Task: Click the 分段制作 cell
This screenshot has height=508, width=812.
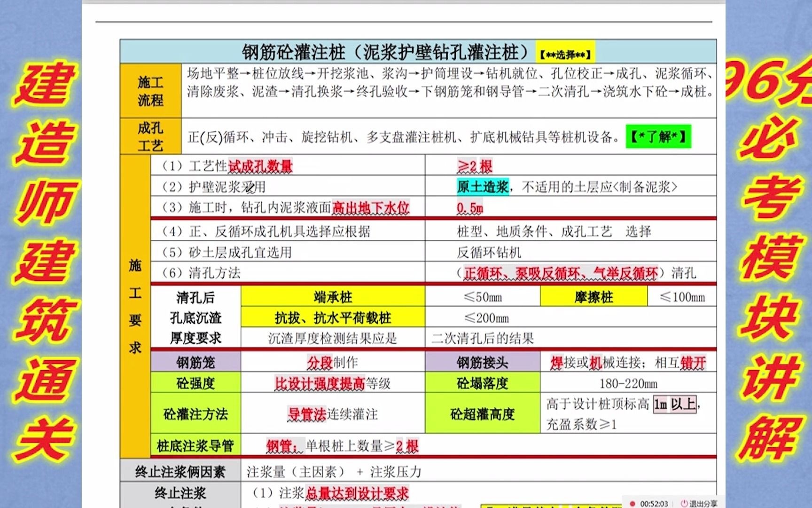Action: point(333,362)
